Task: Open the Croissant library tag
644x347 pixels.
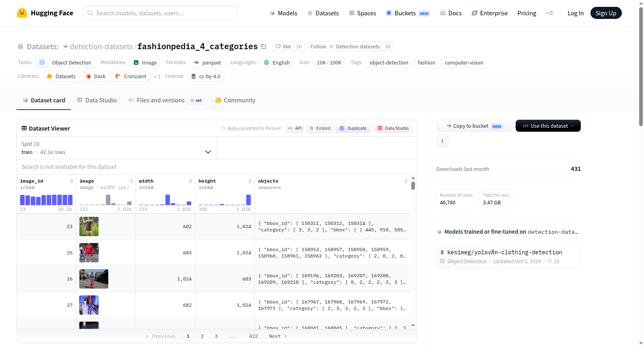Action: pos(131,76)
